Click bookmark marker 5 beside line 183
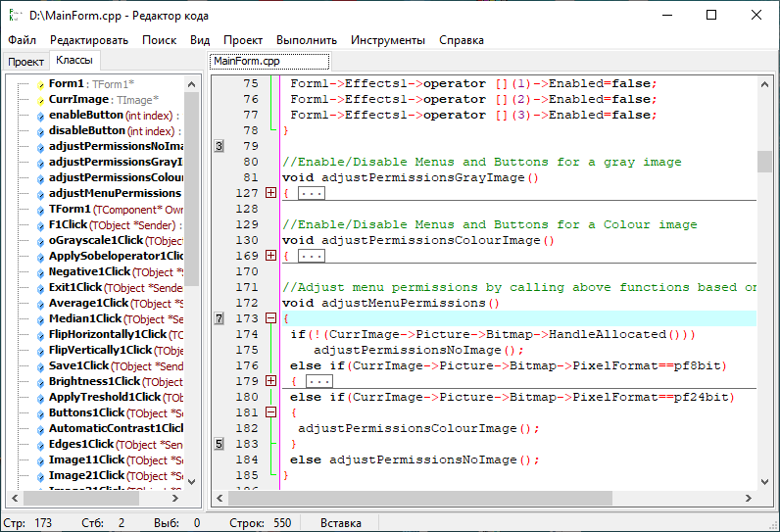This screenshot has height=532, width=780. (x=219, y=444)
